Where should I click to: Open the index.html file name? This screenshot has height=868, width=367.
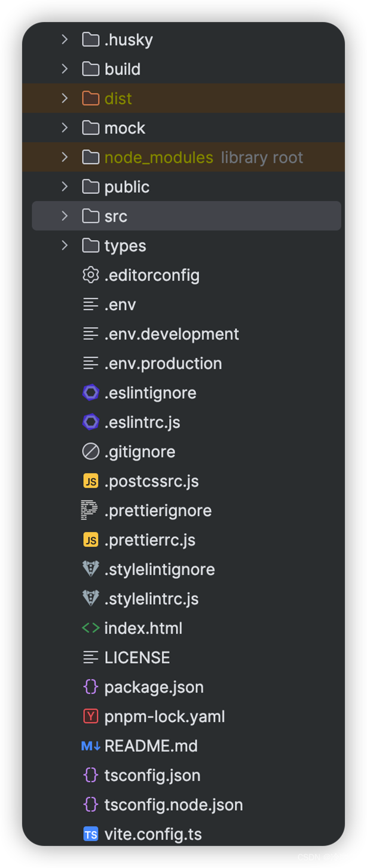143,628
